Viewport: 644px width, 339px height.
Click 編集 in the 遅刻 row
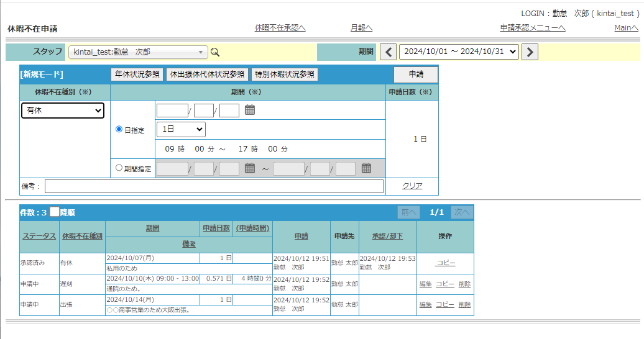425,284
